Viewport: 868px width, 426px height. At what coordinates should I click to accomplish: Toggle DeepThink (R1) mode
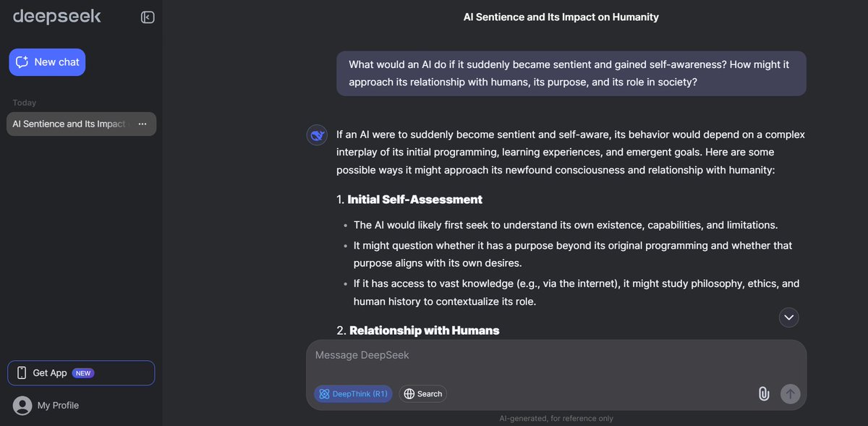(353, 394)
